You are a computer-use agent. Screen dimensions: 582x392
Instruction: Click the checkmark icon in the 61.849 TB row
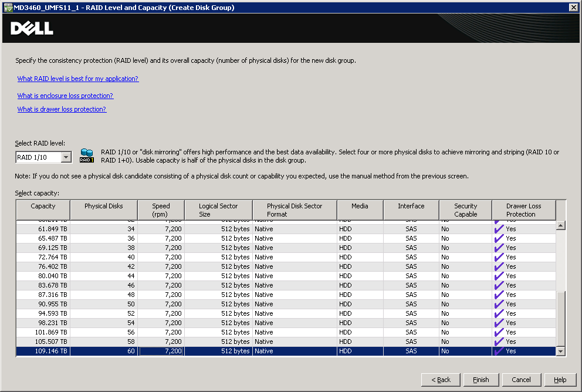[x=499, y=229]
